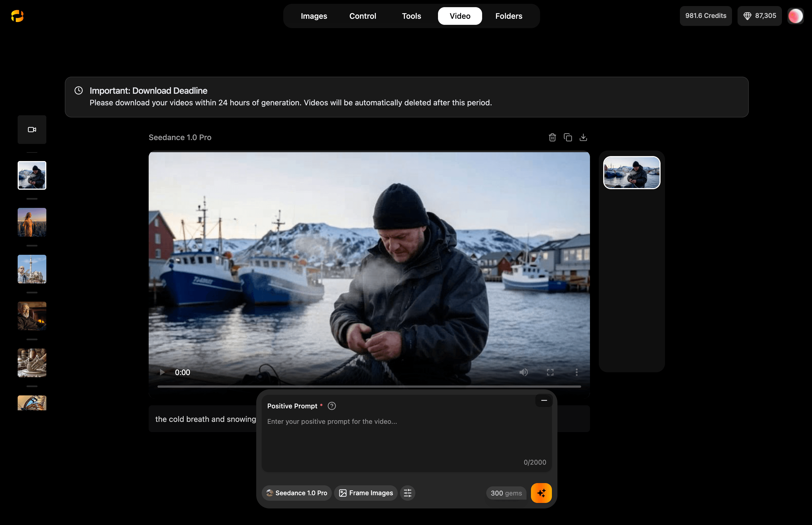Toggle fullscreen on the video player
This screenshot has width=812, height=525.
(x=550, y=372)
